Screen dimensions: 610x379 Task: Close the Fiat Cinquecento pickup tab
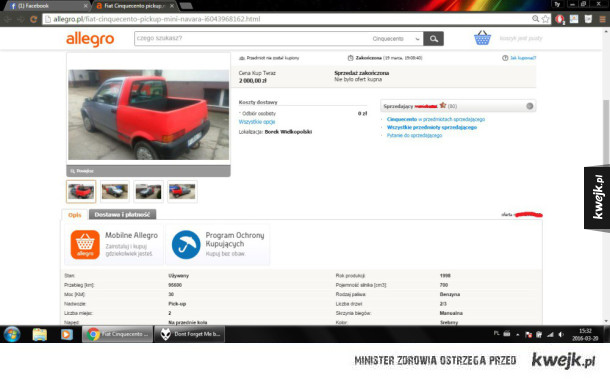tap(172, 6)
